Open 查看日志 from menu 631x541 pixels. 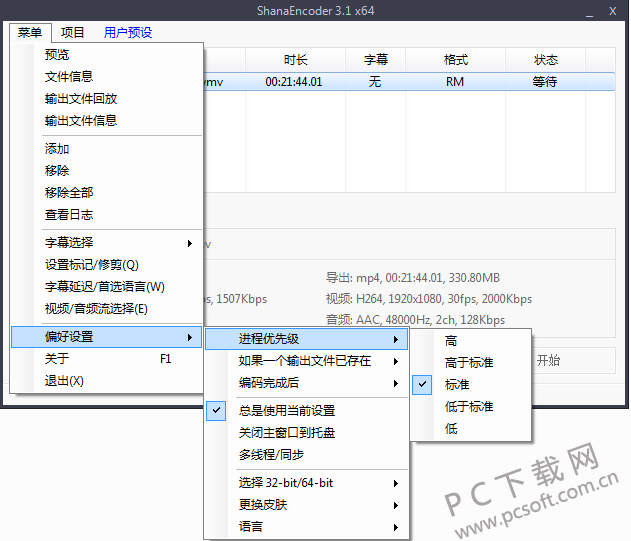(x=107, y=215)
